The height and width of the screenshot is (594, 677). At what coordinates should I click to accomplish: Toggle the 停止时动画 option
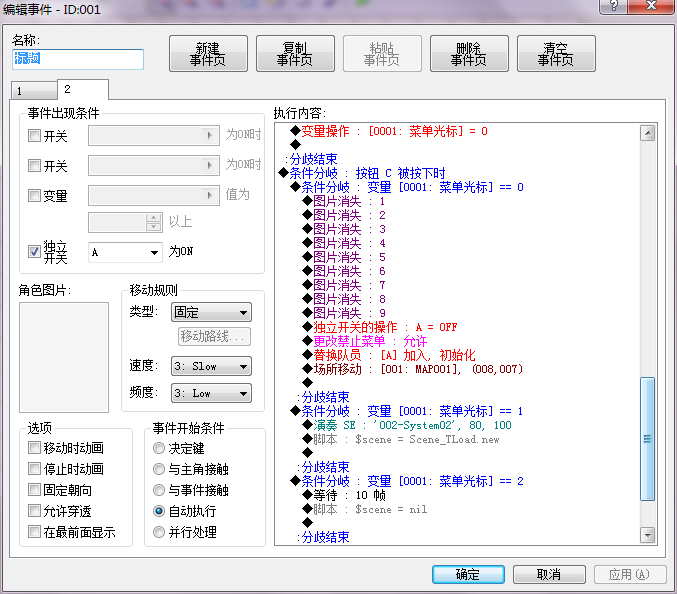tap(35, 468)
